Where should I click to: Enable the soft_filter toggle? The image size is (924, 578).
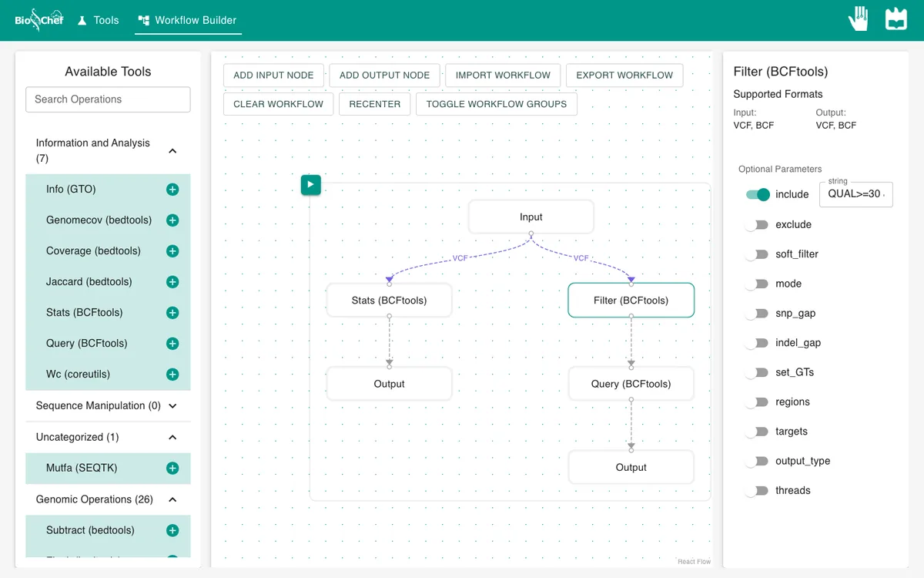(x=758, y=254)
